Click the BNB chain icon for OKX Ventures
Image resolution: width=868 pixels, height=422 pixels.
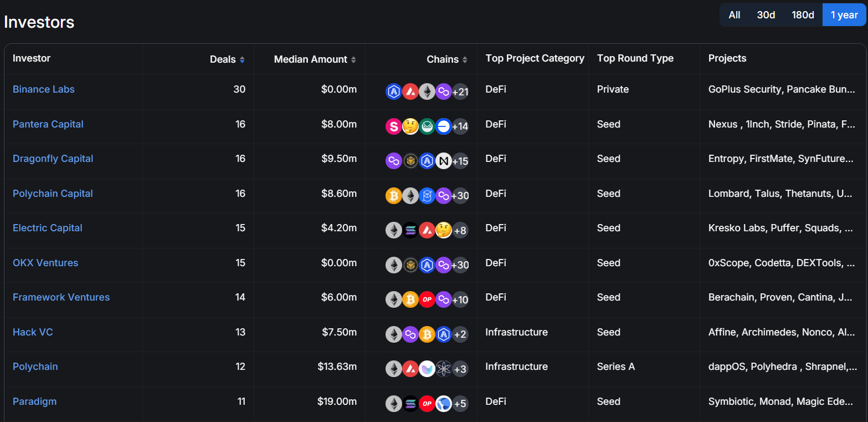tap(410, 265)
